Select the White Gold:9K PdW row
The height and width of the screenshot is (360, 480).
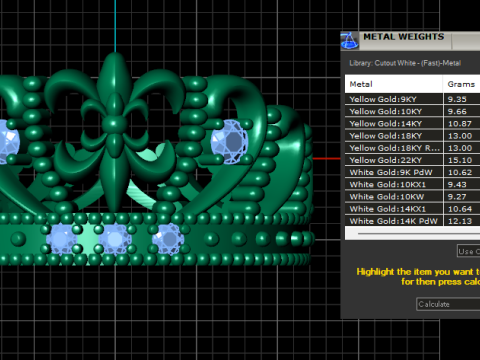tap(412, 172)
